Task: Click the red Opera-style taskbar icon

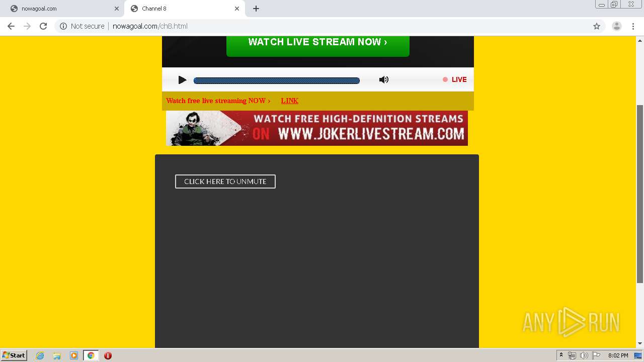Action: coord(108,355)
